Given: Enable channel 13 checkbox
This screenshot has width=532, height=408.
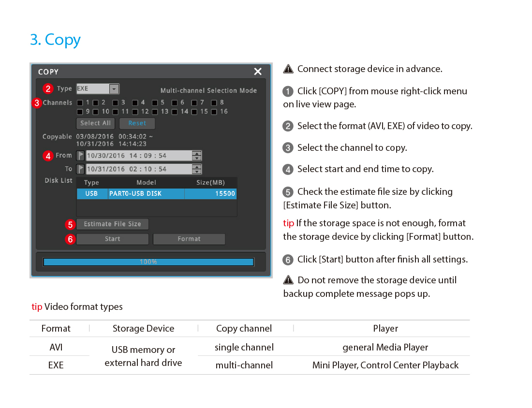Looking at the screenshot, I should tap(155, 112).
